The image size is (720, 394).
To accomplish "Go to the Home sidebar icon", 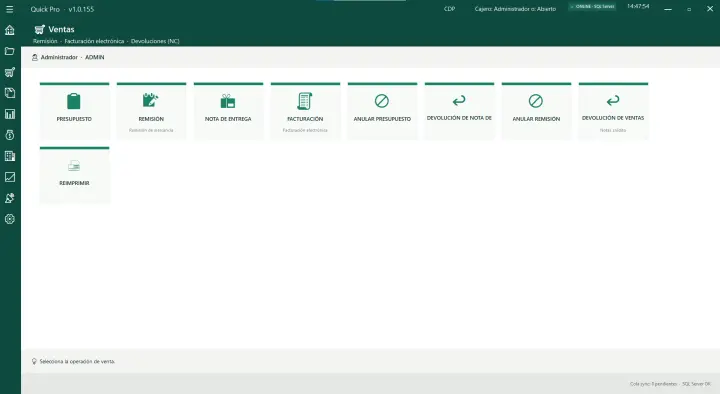I will coord(10,30).
